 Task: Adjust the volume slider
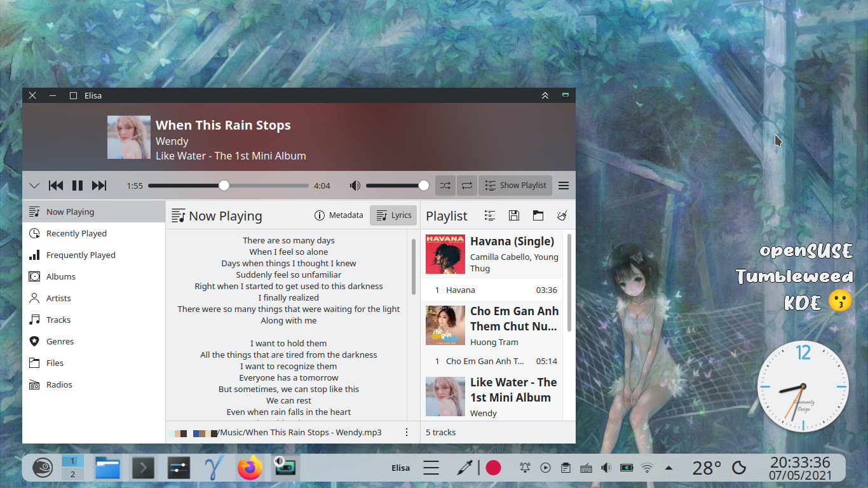(397, 186)
